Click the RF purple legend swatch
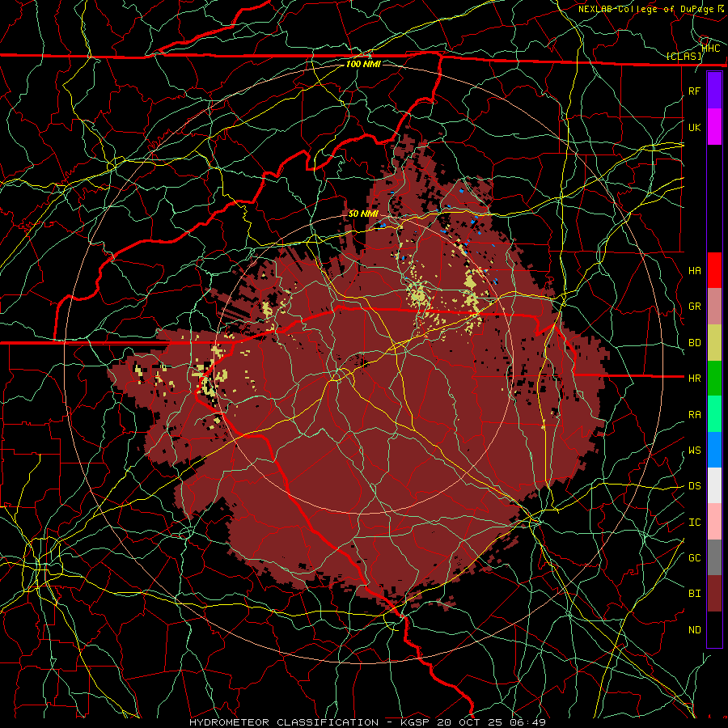Image resolution: width=728 pixels, height=728 pixels. 714,91
